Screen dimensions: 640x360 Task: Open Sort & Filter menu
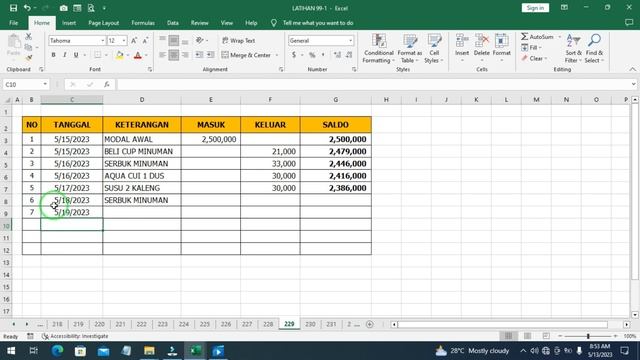[x=573, y=49]
